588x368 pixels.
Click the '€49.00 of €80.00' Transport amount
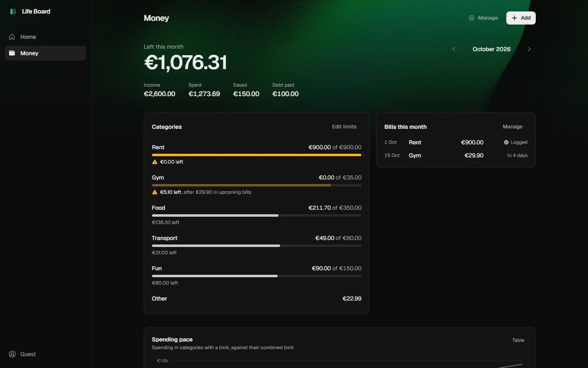(338, 238)
